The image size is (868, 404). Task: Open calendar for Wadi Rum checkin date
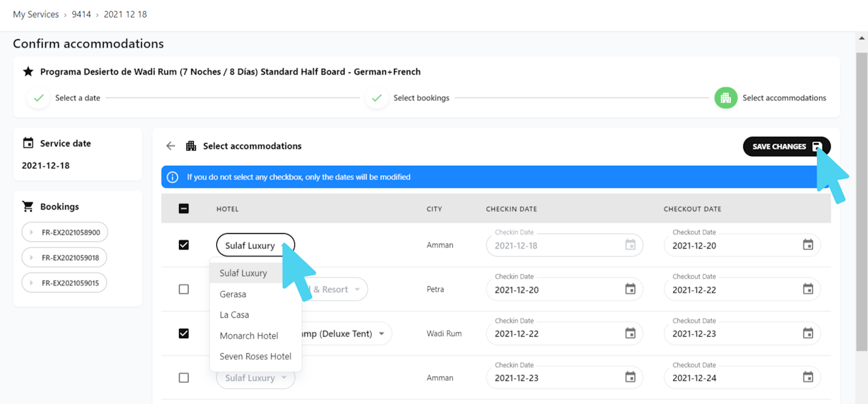click(x=630, y=334)
